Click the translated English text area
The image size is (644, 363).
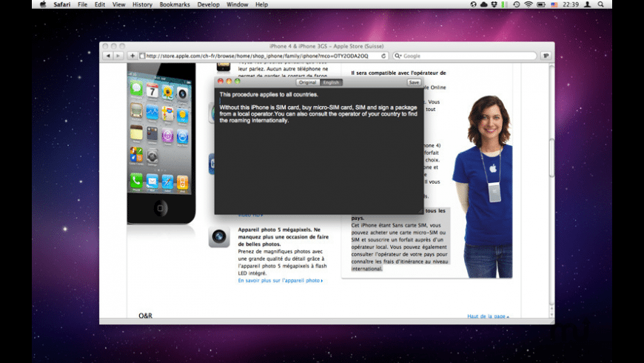pos(319,150)
